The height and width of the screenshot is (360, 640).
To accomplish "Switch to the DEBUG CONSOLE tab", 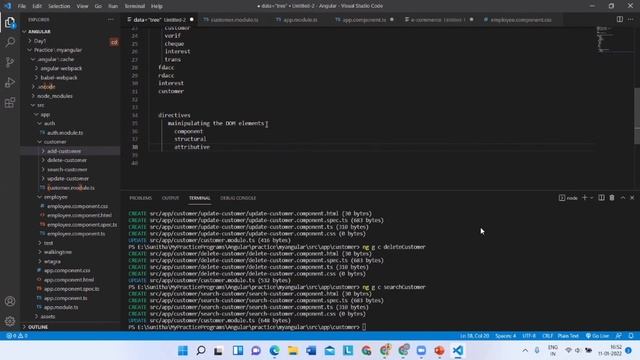I will (238, 198).
